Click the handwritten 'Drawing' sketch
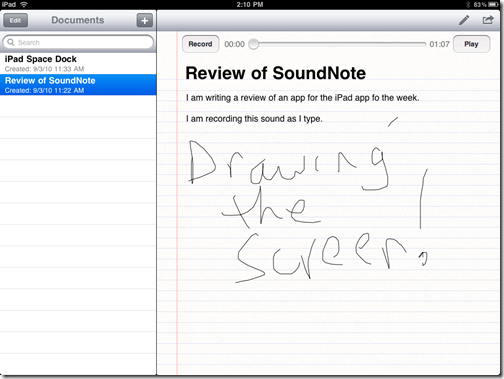The image size is (504, 379). [289, 166]
